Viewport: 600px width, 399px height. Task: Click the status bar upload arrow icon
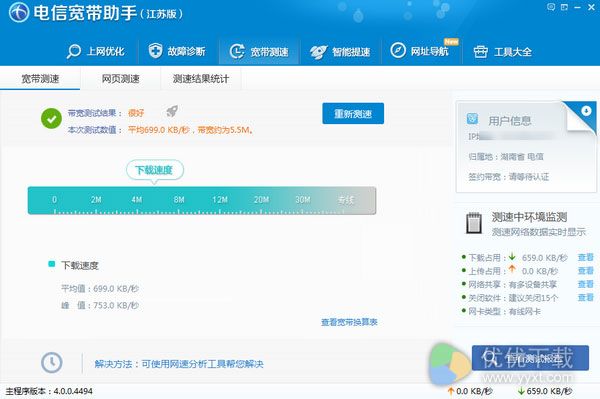pyautogui.click(x=451, y=391)
